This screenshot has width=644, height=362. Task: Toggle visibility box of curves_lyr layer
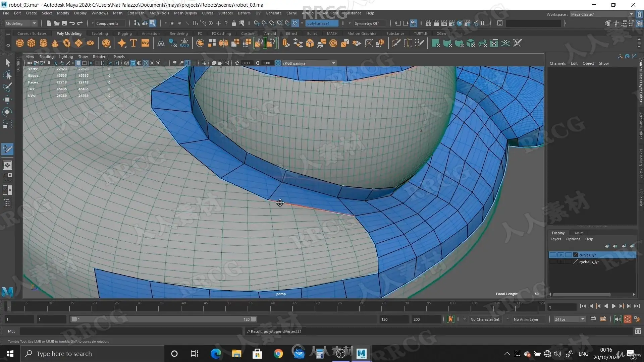click(553, 255)
